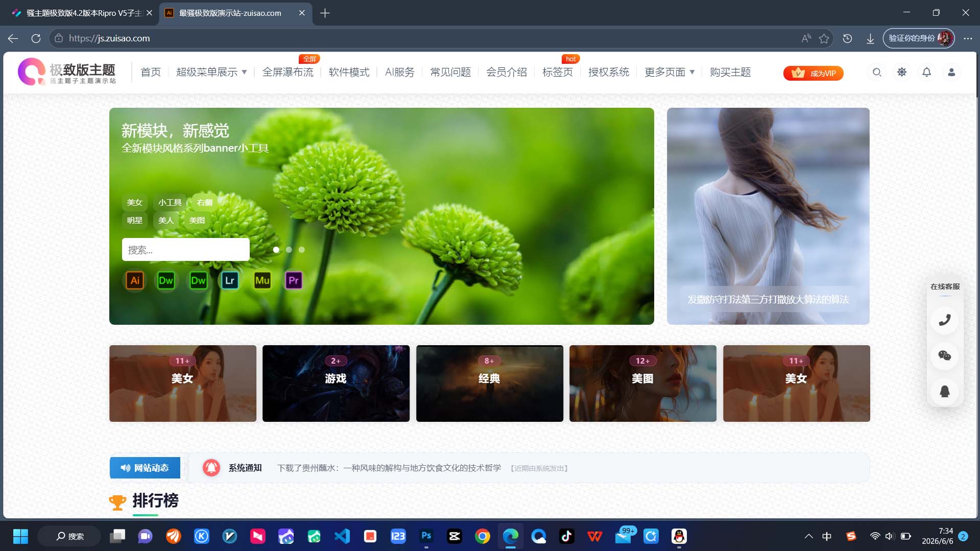The height and width of the screenshot is (551, 980).
Task: Expand 超级菜单展示 dropdown menu
Action: click(x=211, y=72)
